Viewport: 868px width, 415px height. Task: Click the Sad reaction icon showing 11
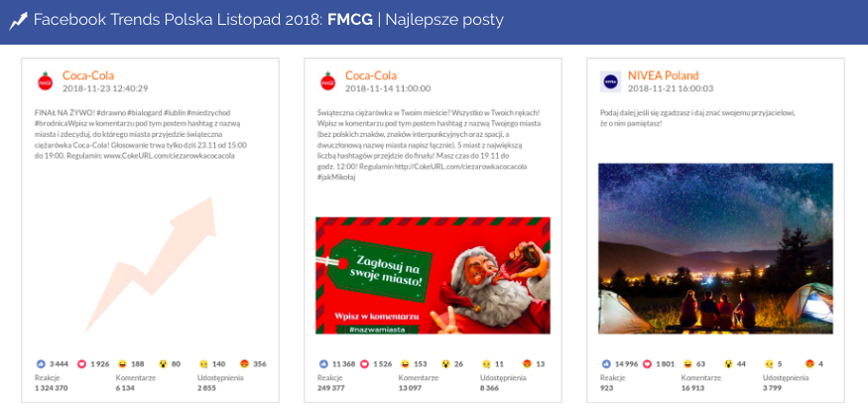[486, 364]
